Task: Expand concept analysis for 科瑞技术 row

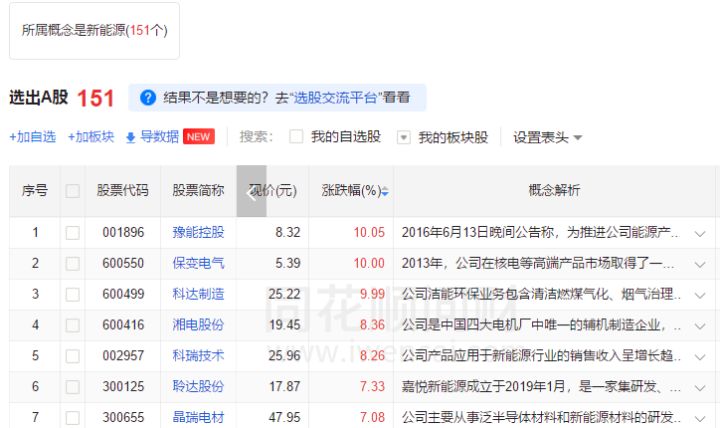Action: click(x=700, y=357)
